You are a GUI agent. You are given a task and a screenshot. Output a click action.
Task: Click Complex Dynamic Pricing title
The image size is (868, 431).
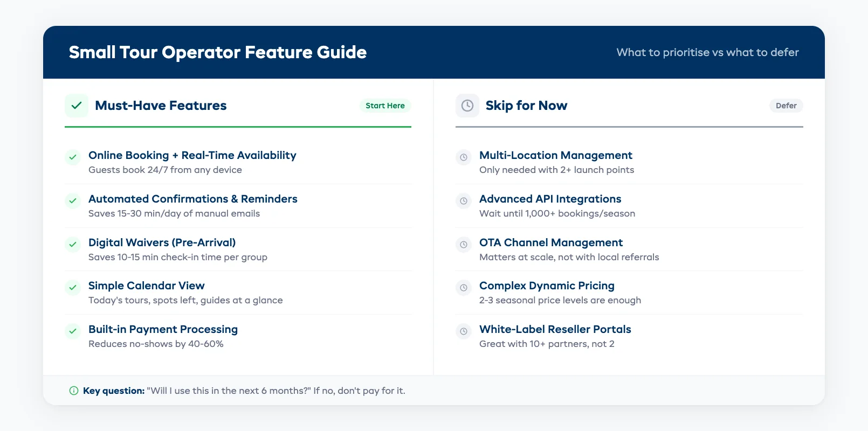547,286
